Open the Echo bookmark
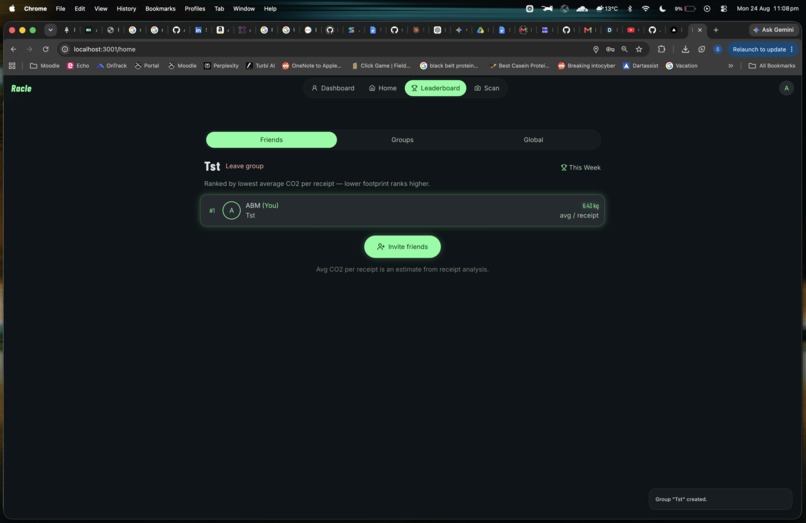806x523 pixels. coord(78,66)
